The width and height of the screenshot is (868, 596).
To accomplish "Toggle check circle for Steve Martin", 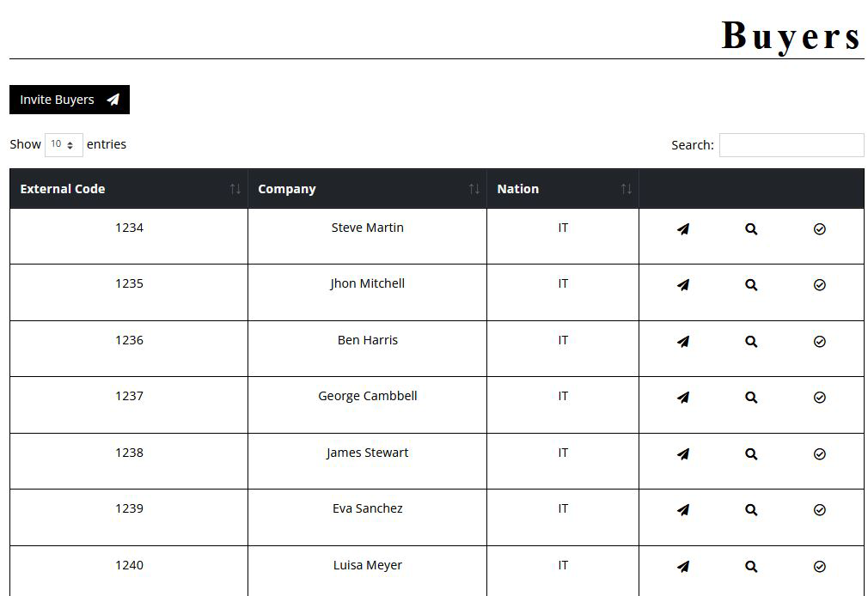I will coord(819,229).
